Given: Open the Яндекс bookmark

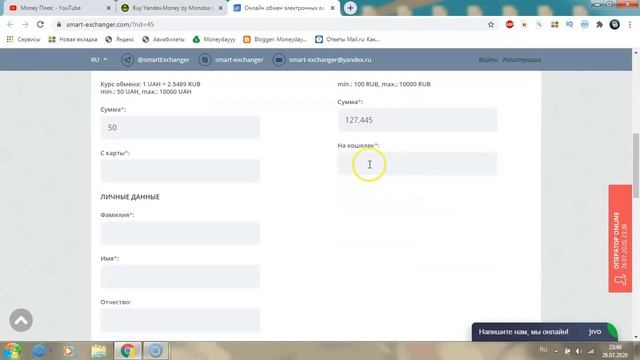Looking at the screenshot, I should (x=120, y=39).
